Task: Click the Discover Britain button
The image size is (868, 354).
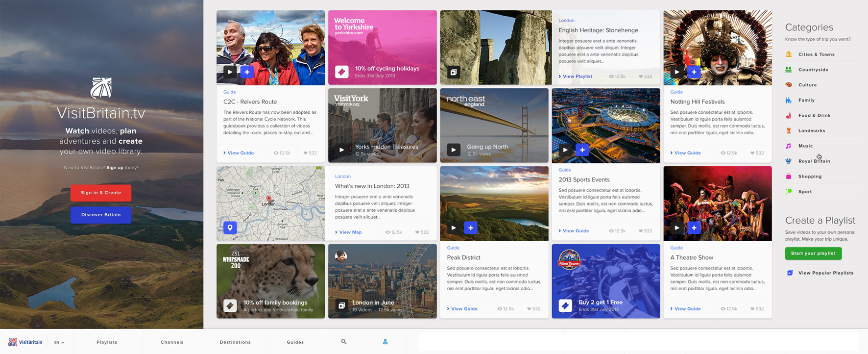Action: (x=101, y=215)
